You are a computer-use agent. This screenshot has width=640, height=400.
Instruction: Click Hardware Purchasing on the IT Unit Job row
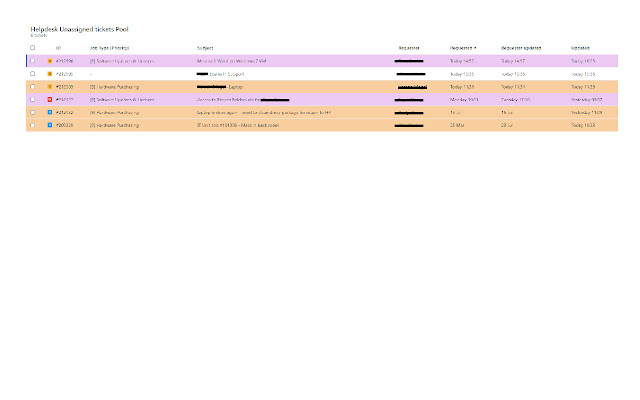click(114, 125)
